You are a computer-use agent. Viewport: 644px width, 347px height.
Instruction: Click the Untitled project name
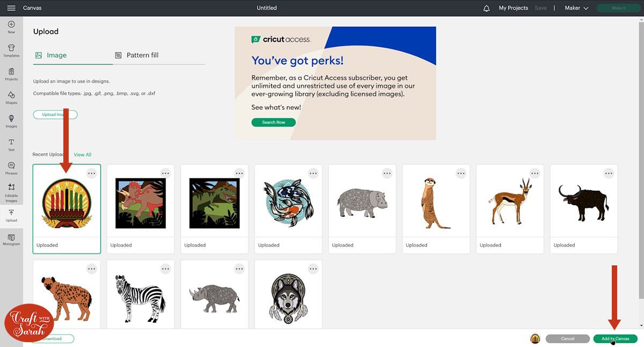(x=267, y=8)
